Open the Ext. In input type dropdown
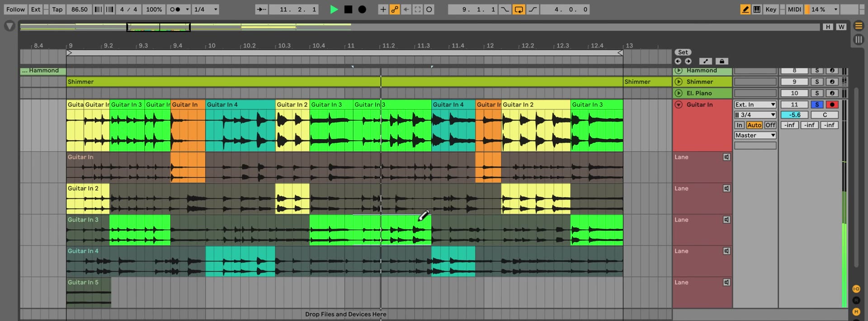868x321 pixels. 755,104
